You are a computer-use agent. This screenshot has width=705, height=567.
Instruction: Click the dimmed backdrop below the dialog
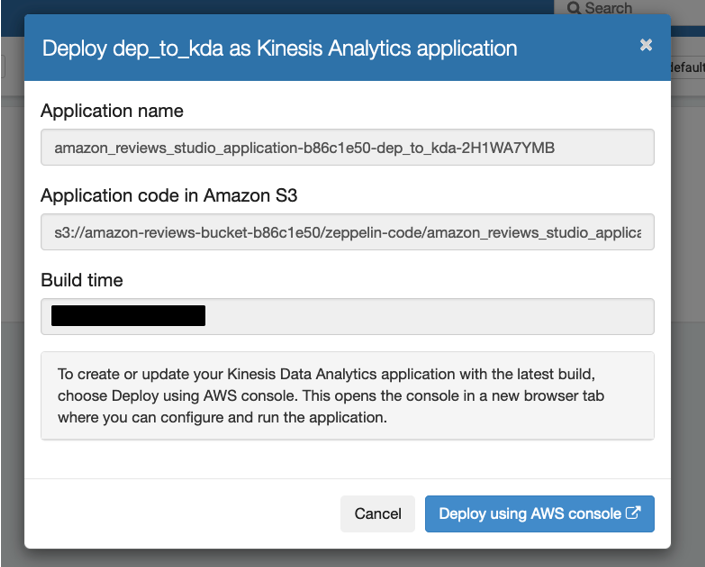350,558
